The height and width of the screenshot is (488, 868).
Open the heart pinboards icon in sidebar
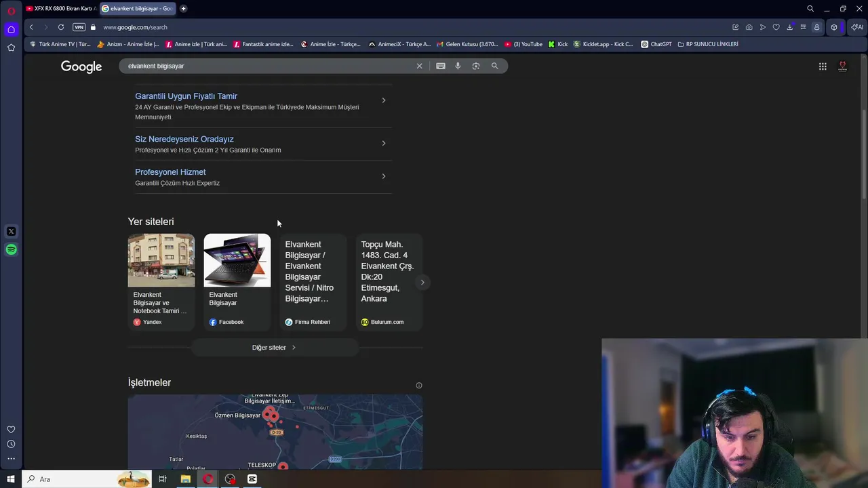pyautogui.click(x=11, y=429)
